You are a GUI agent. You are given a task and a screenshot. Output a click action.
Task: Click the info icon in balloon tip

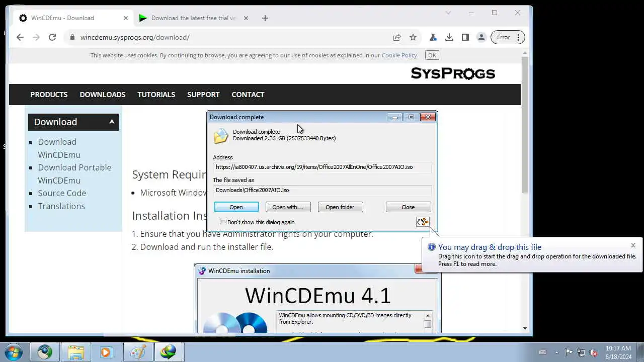point(431,247)
